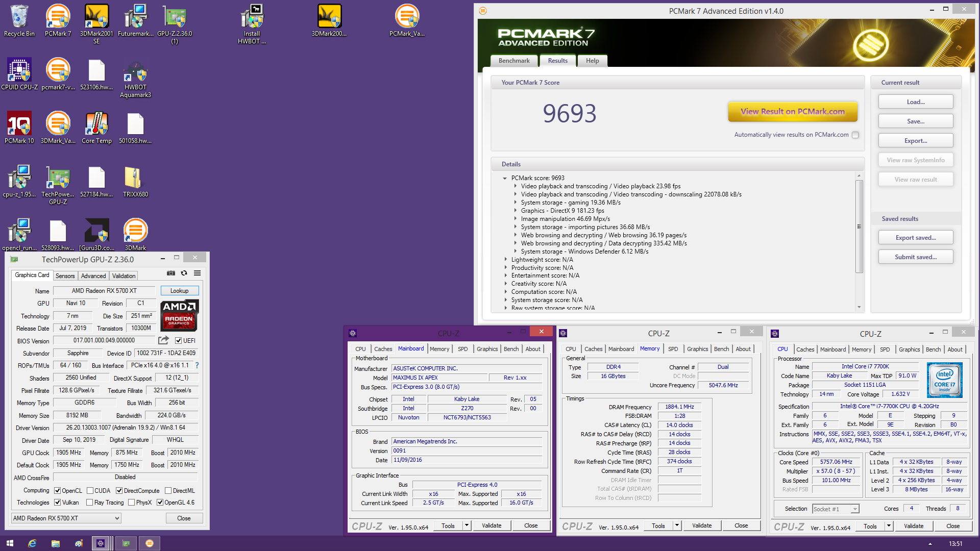Open the Install HWBOT desktop icon
Viewport: 980px width, 551px height.
(x=252, y=24)
